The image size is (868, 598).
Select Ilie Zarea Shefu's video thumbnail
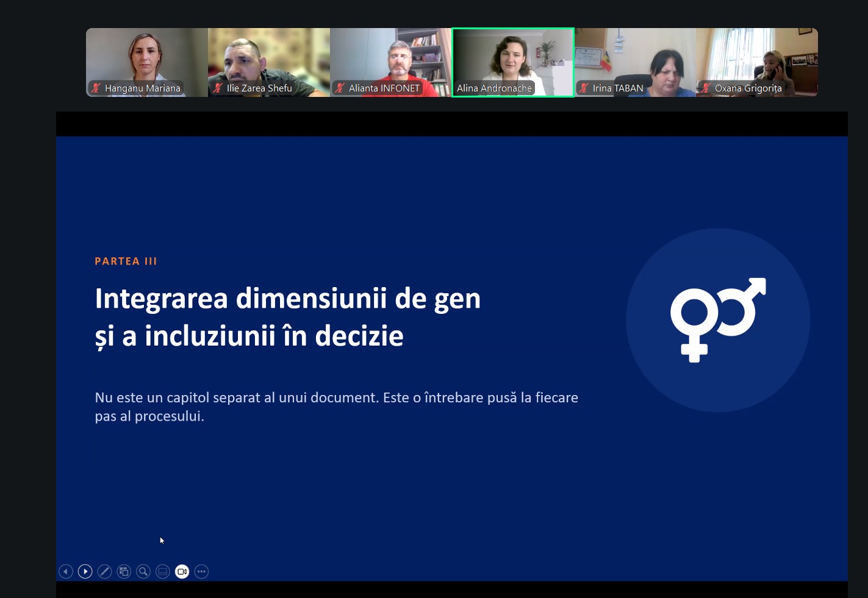tap(269, 62)
